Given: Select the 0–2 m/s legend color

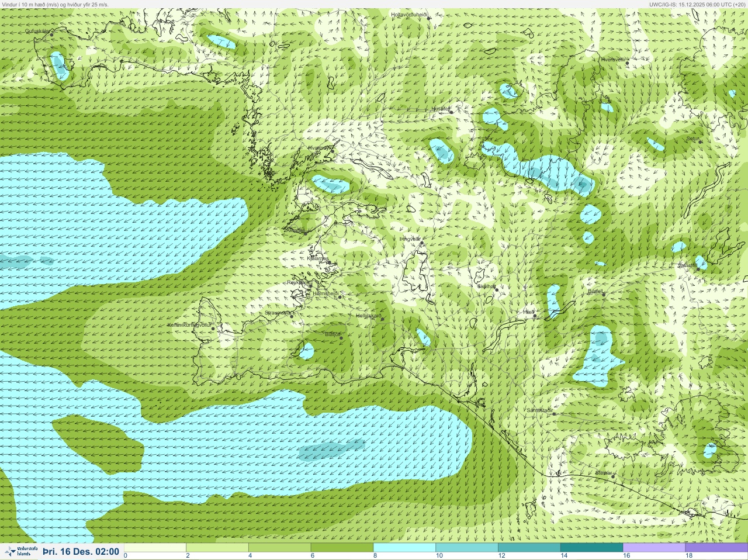Looking at the screenshot, I should coord(155,547).
